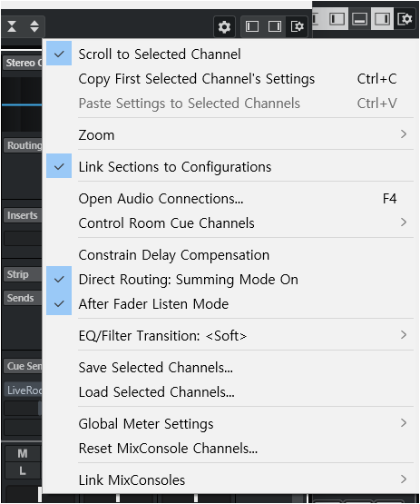Open the project window layout gear icon
The height and width of the screenshot is (504, 420).
click(x=405, y=19)
